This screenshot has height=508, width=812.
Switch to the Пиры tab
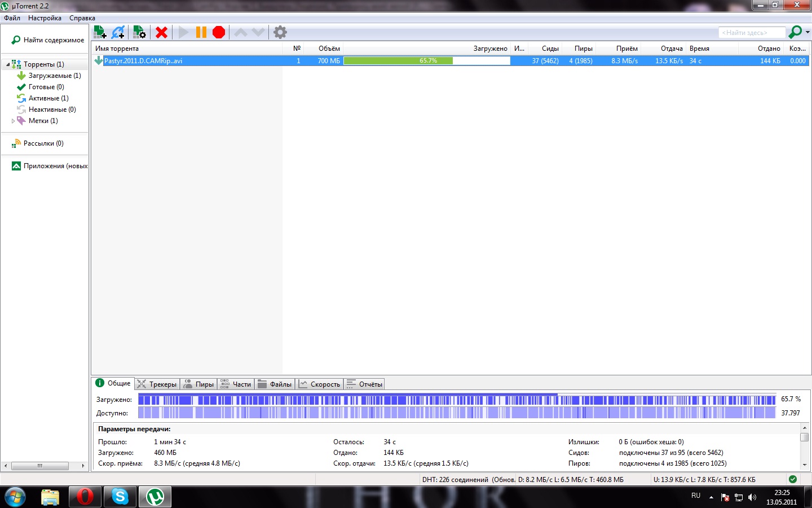pos(199,384)
